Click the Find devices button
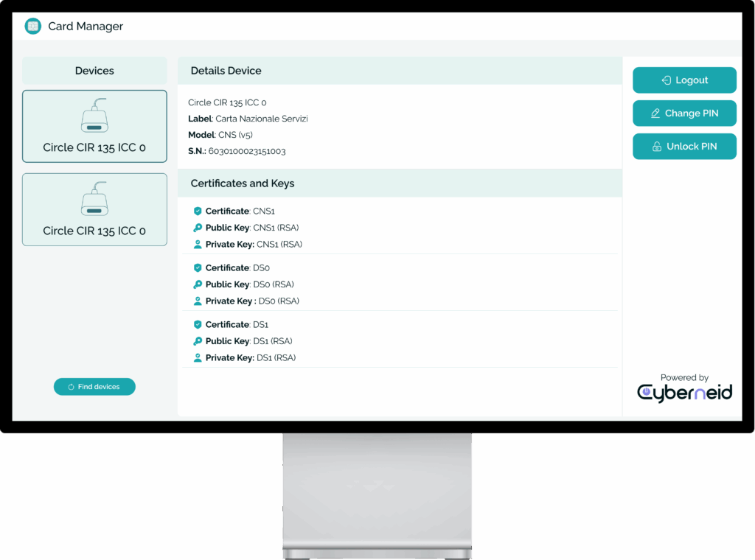Viewport: 755px width, 560px height. pos(94,387)
